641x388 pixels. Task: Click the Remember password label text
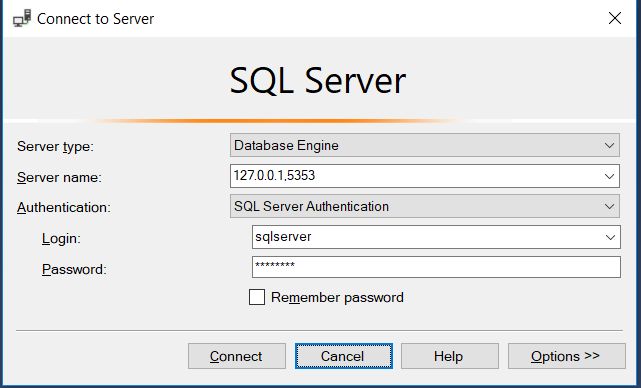(337, 297)
